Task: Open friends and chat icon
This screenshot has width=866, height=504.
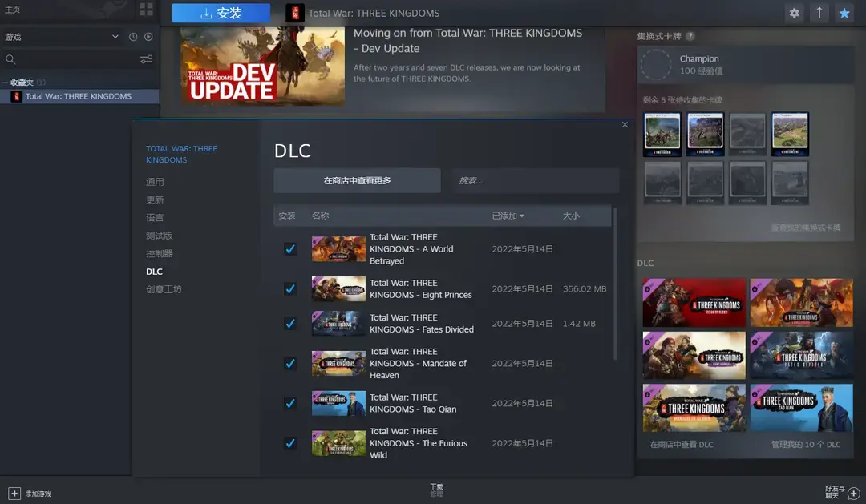Action: coord(854,493)
